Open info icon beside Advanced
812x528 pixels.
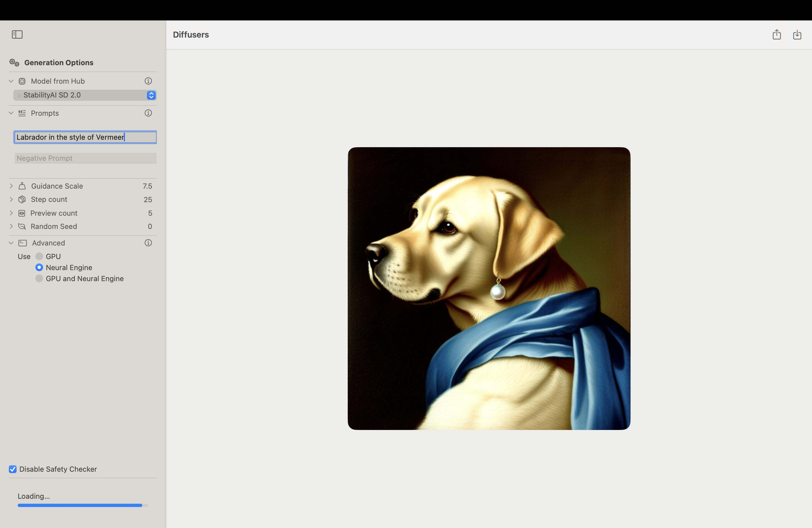148,243
